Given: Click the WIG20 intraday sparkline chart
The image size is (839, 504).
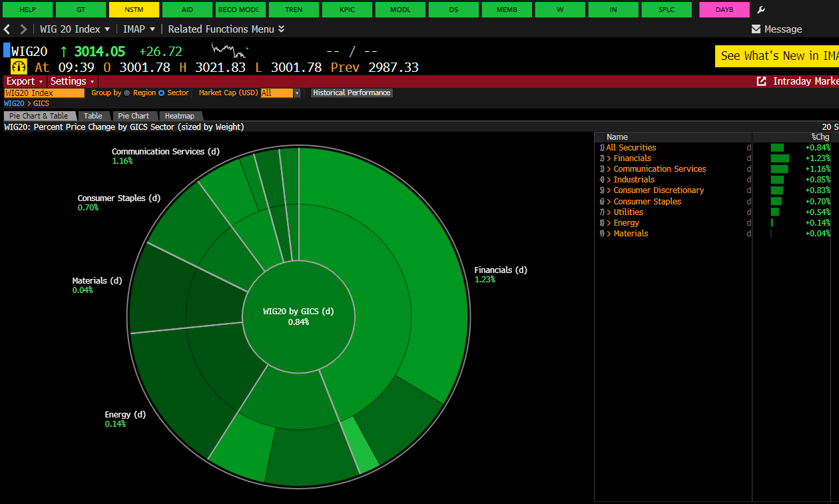Looking at the screenshot, I should pyautogui.click(x=229, y=49).
